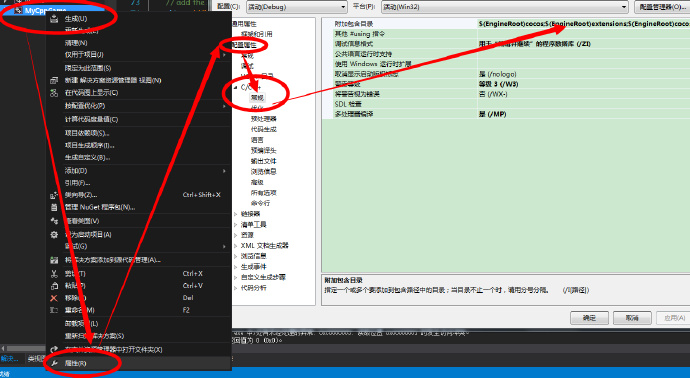Click the paste icon beside Ctrl+V entry
The height and width of the screenshot is (378, 690).
[x=54, y=286]
